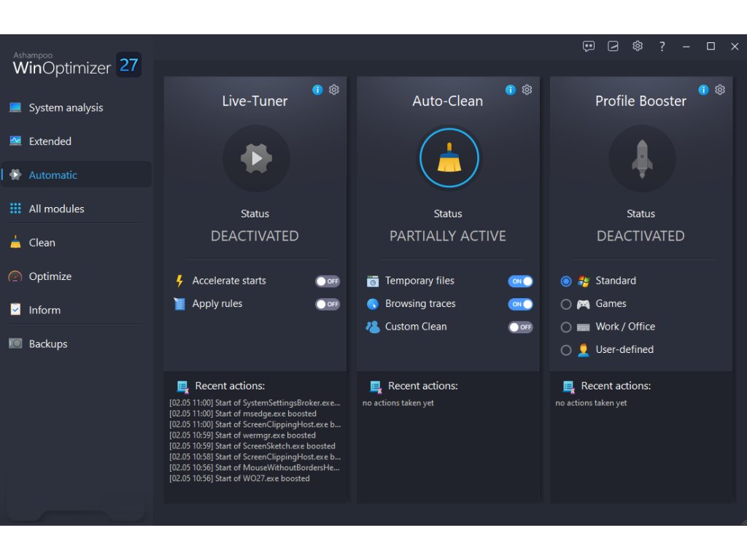Click the Live-Tuner card title
Screen dimensions: 747x560
255,101
